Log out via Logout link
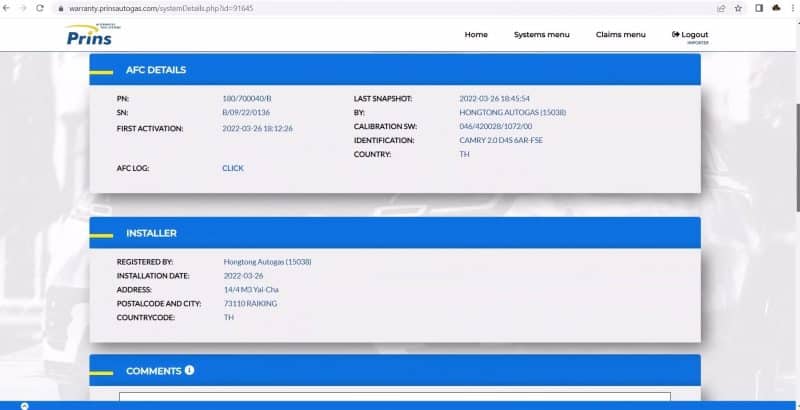The height and width of the screenshot is (410, 800). tap(690, 35)
